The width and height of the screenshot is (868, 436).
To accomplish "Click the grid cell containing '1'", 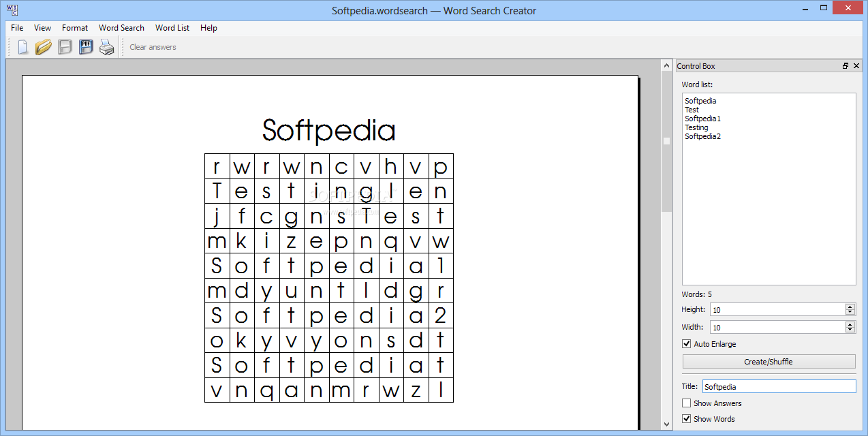I will coord(441,266).
